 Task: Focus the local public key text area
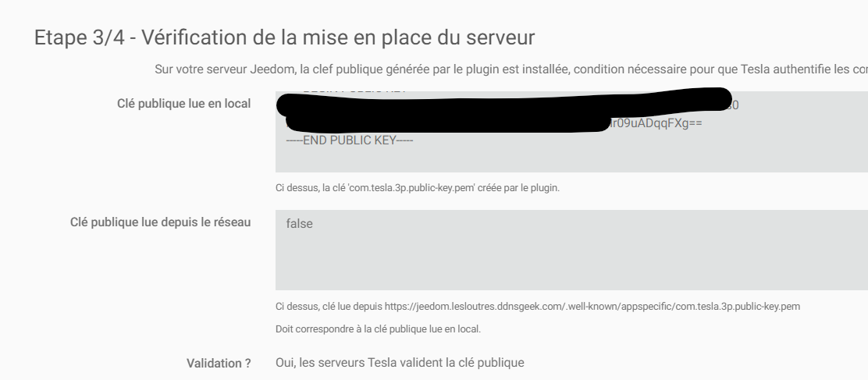571,132
